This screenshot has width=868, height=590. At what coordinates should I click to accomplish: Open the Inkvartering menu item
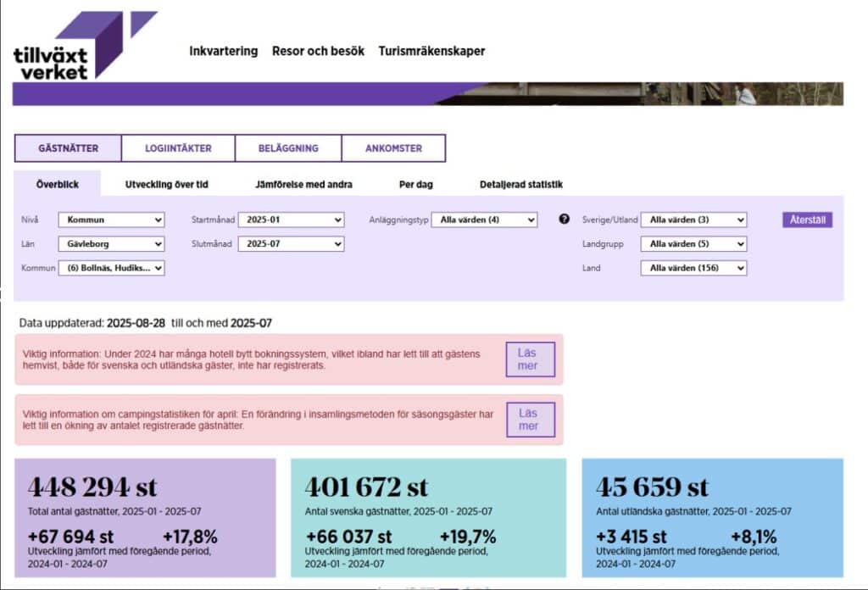(223, 51)
